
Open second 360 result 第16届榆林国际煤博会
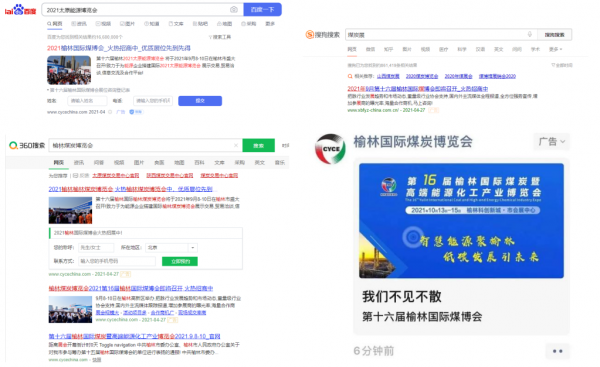pos(130,289)
